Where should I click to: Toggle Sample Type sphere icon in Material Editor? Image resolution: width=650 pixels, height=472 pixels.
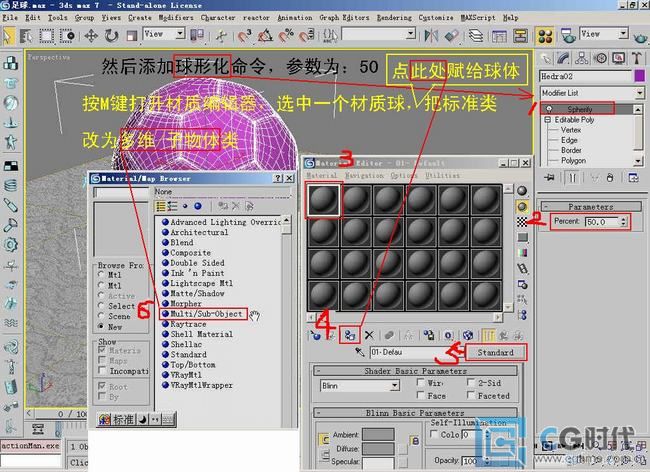pos(522,191)
